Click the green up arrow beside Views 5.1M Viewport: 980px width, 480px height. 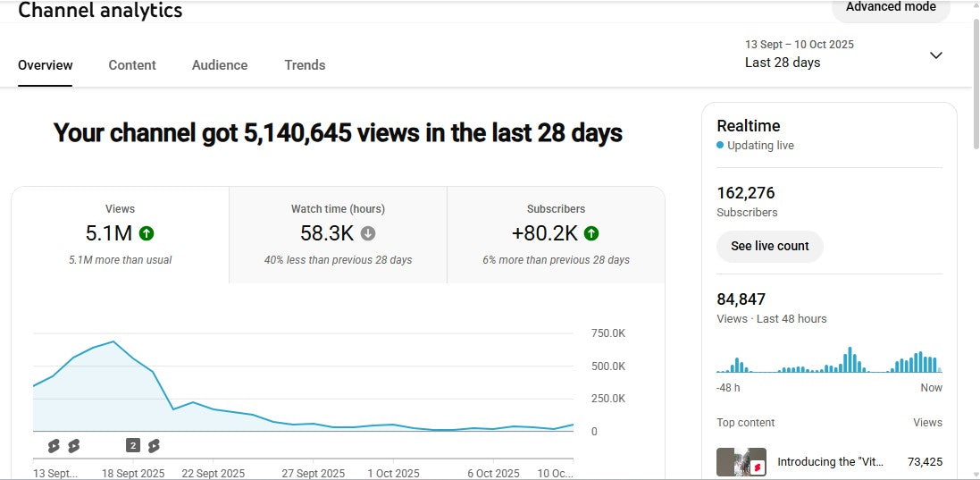coord(147,233)
